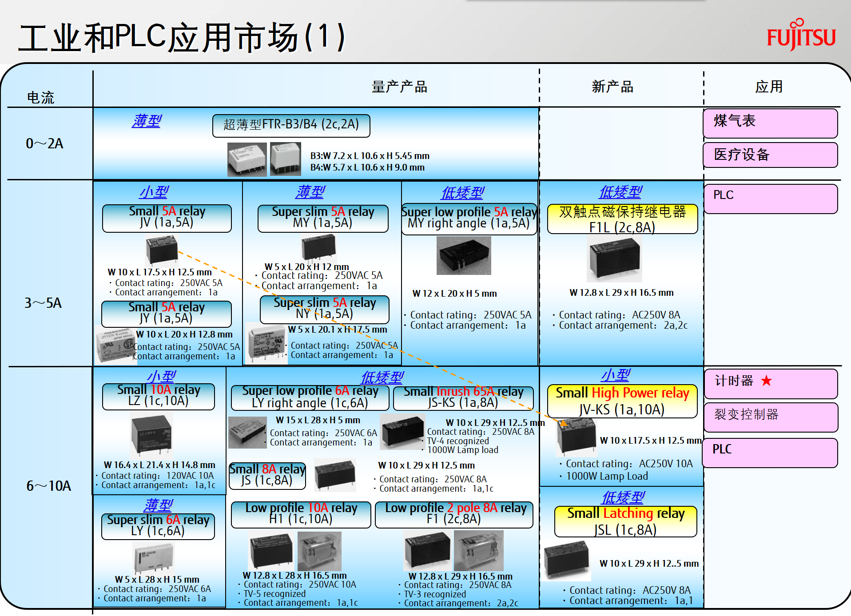Click the 量产产品 column header
Screen dimensions: 851x616
tap(399, 87)
